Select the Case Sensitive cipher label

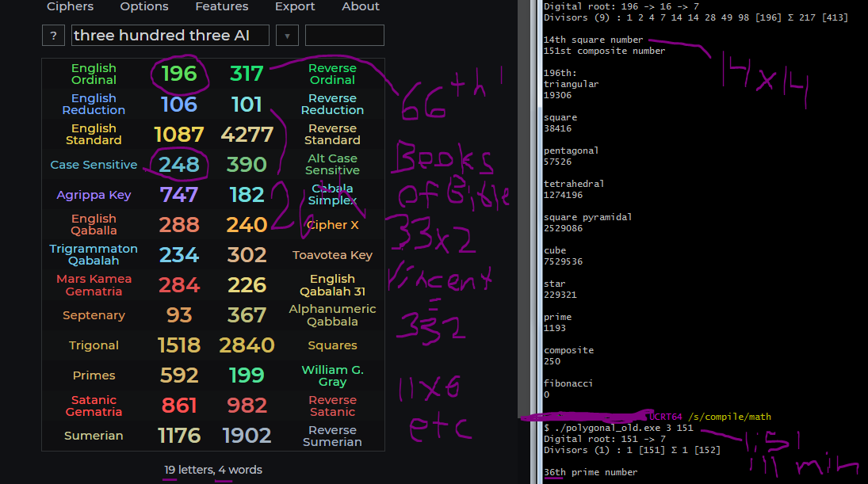[94, 165]
